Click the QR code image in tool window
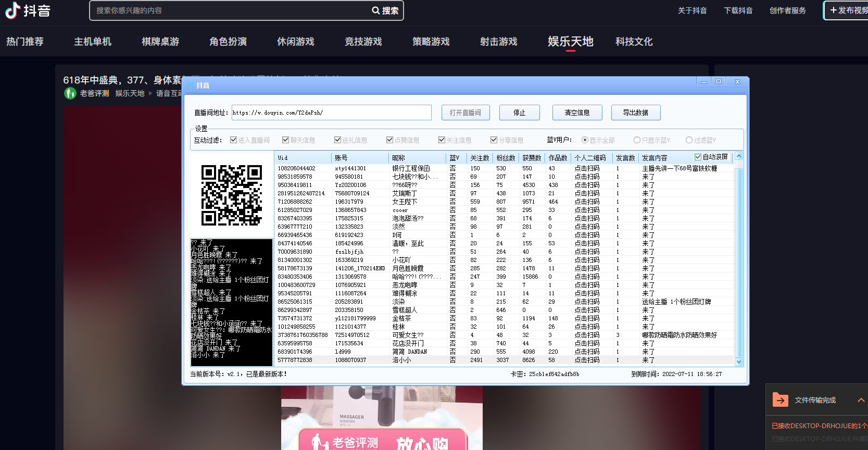The height and width of the screenshot is (450, 868). click(232, 195)
